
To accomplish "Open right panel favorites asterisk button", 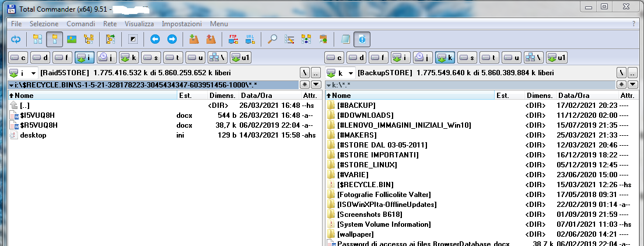I will (622, 85).
